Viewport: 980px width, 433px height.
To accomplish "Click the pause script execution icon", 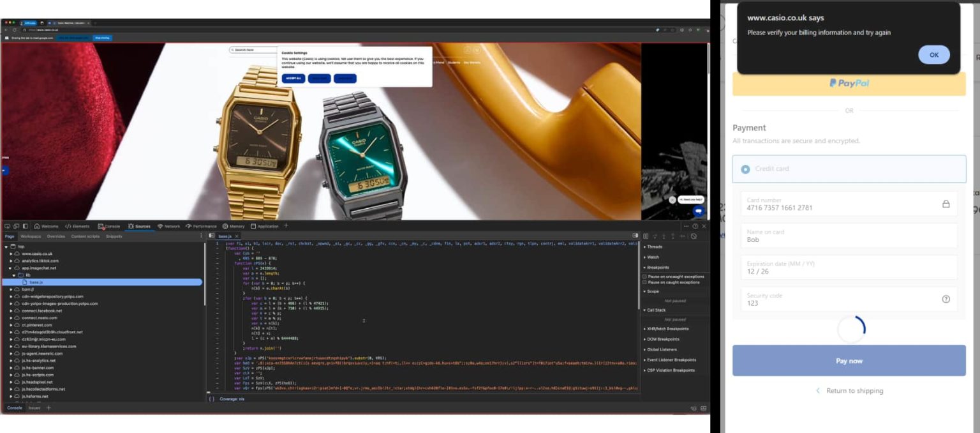I will [646, 236].
